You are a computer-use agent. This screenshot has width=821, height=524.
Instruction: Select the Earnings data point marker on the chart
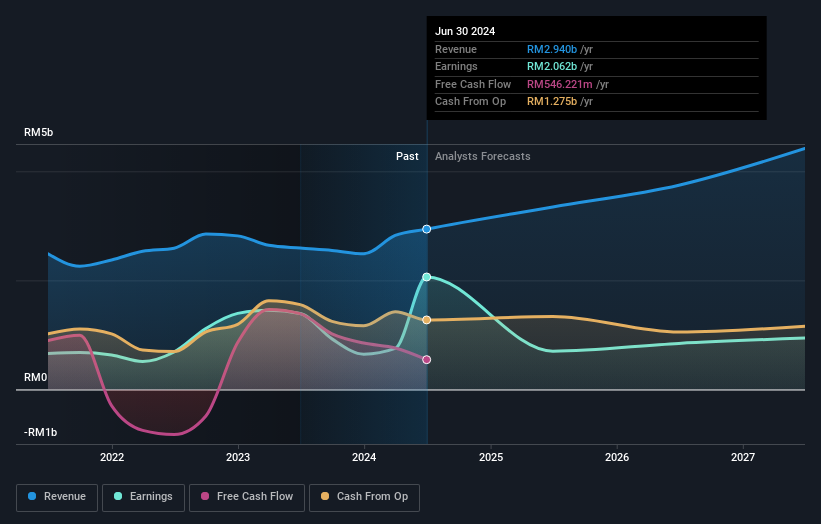pos(427,277)
